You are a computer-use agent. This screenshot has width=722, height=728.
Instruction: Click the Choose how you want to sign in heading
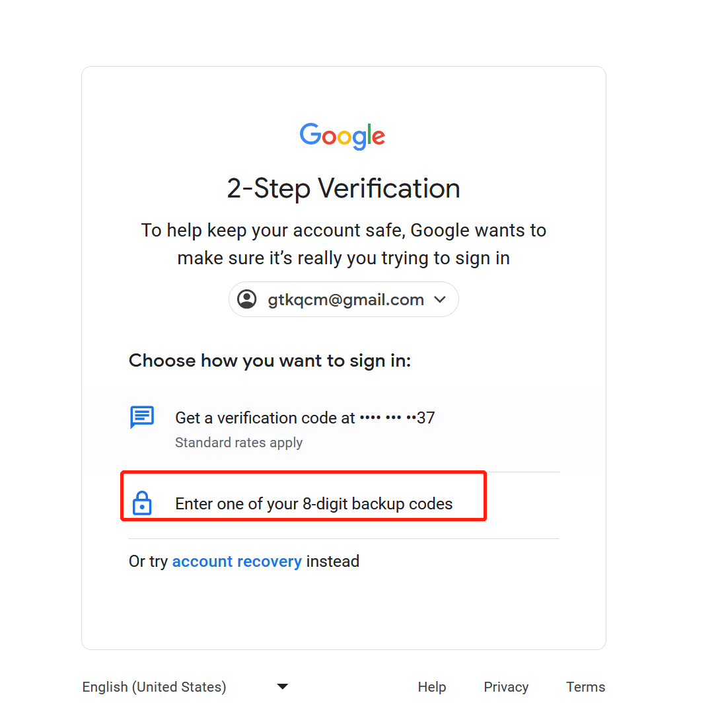(270, 361)
